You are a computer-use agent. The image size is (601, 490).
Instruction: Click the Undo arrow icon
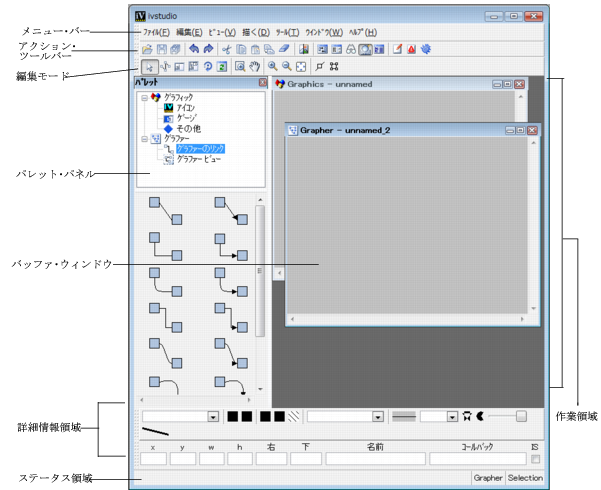click(193, 48)
